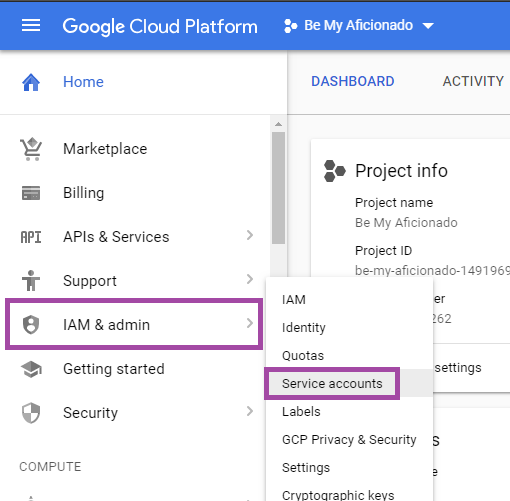This screenshot has height=501, width=510.
Task: Click the COMPUTE section label
Action: [x=50, y=467]
